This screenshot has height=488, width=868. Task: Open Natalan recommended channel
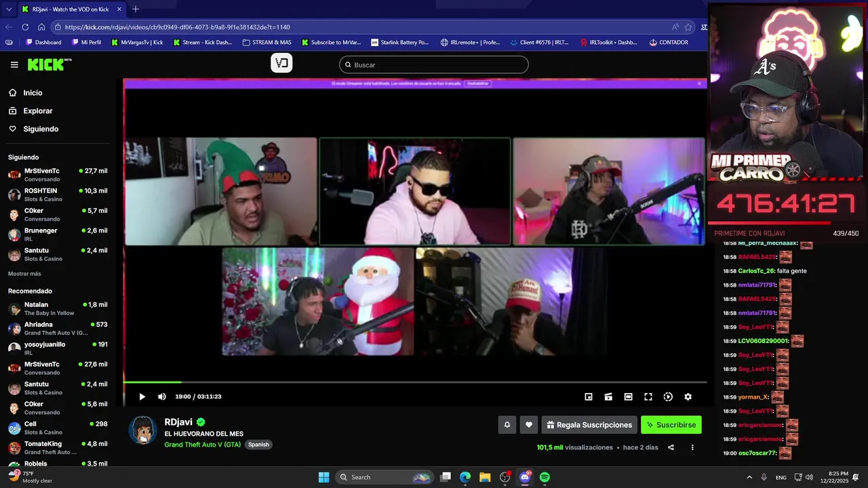coord(58,308)
